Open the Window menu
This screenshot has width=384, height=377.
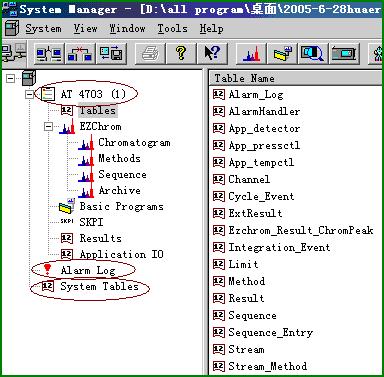click(x=127, y=29)
